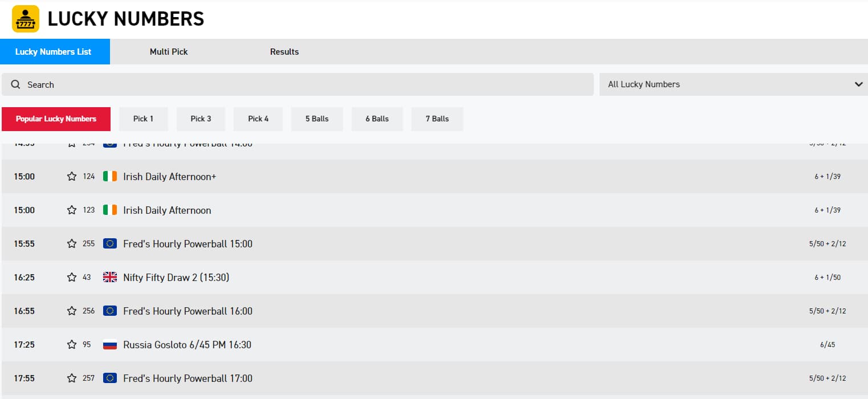Open Fred's Hourly Powerball 17:00
This screenshot has width=868, height=399.
point(188,378)
